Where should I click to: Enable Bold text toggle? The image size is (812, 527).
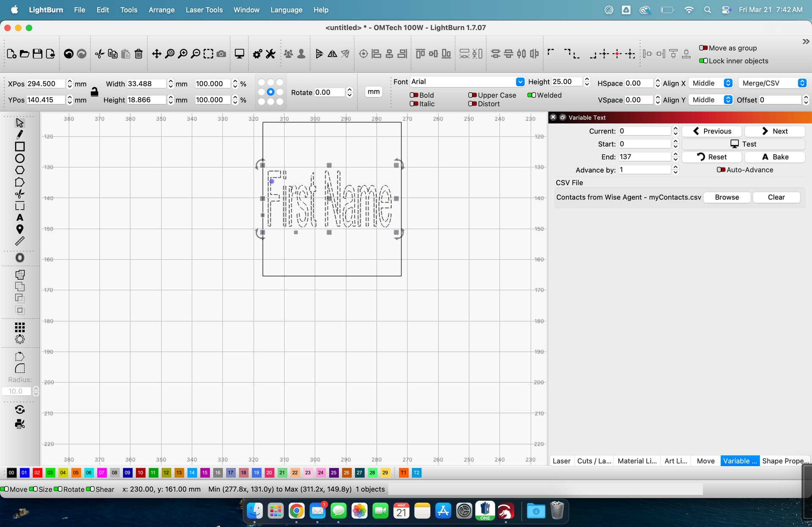pyautogui.click(x=414, y=95)
